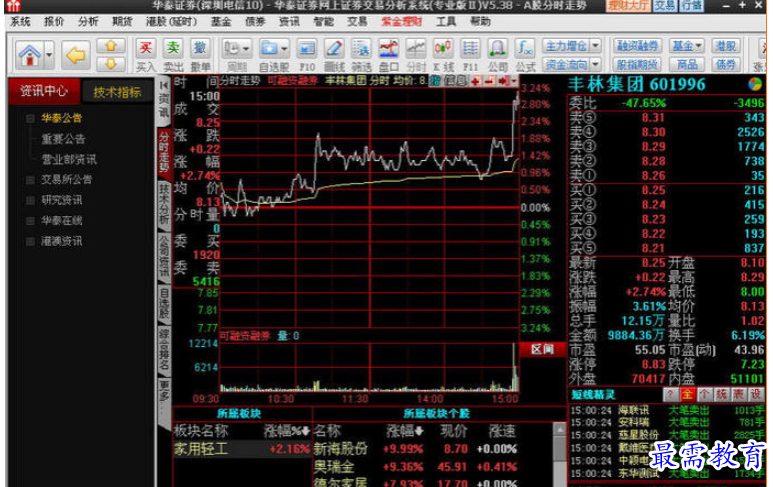
Task: Collapse the 华泰公告 tree node
Action: point(30,118)
